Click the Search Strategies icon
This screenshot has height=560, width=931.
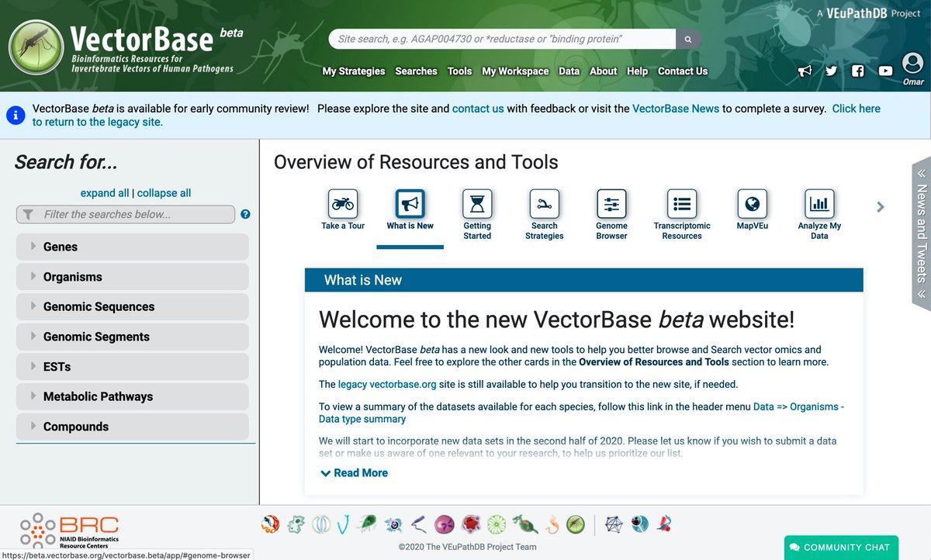pos(544,206)
